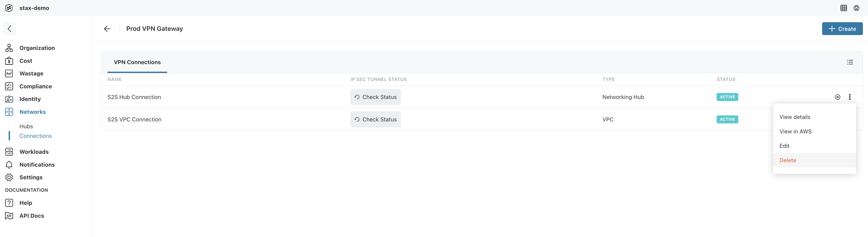Select Connections under Networks
The image size is (868, 237).
(36, 136)
